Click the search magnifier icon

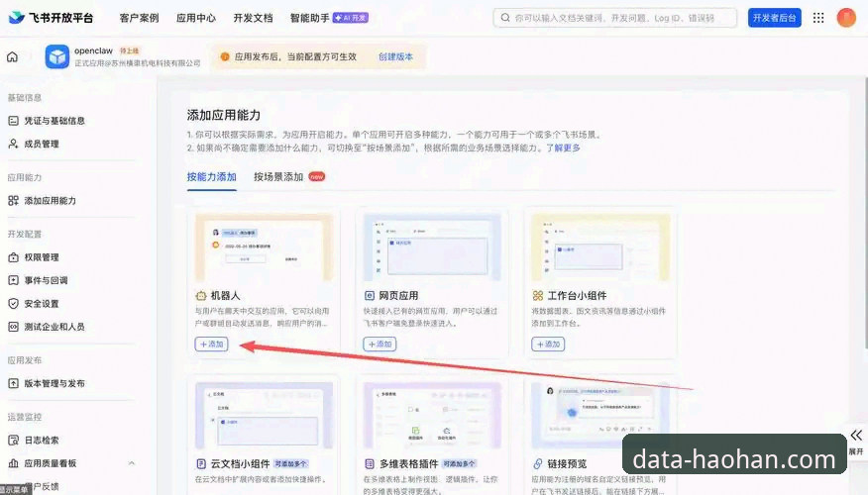(505, 18)
